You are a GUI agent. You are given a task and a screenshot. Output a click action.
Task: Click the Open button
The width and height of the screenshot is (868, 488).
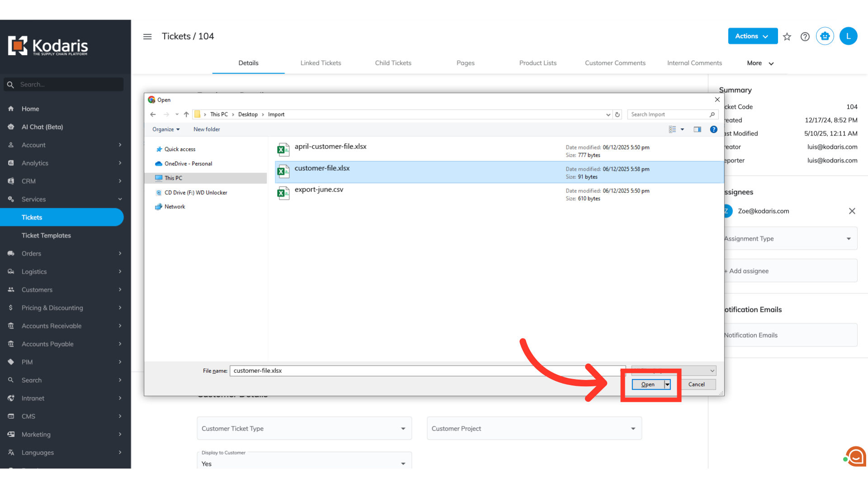(647, 385)
